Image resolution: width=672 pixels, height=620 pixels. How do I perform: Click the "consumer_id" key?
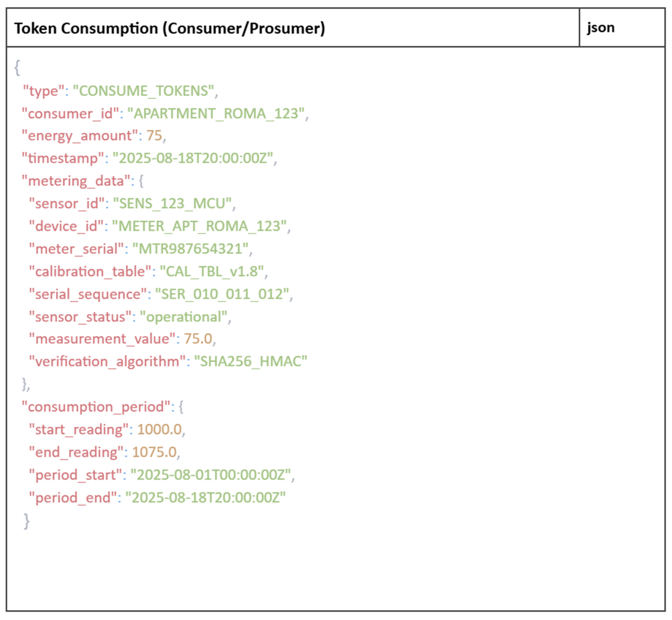tap(70, 114)
